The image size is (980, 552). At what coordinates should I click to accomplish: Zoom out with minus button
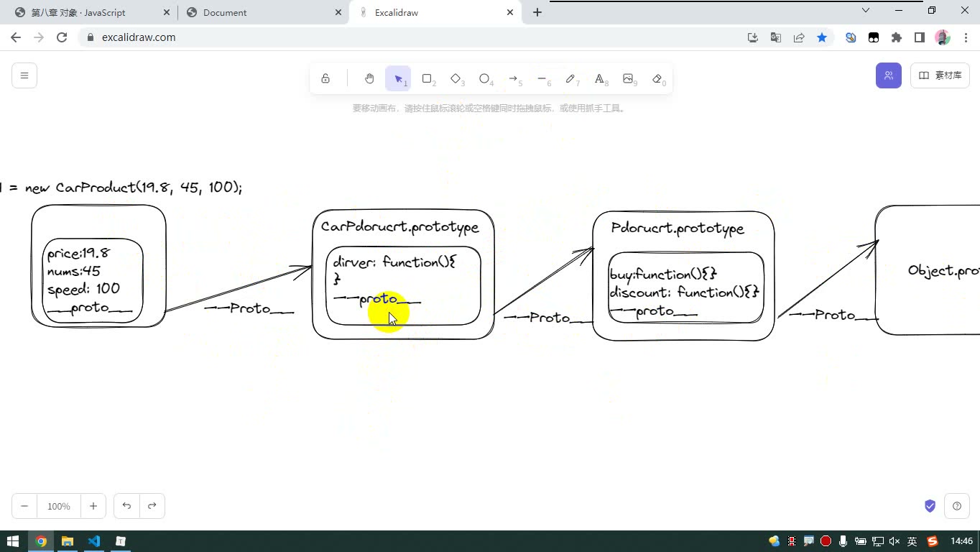[24, 506]
